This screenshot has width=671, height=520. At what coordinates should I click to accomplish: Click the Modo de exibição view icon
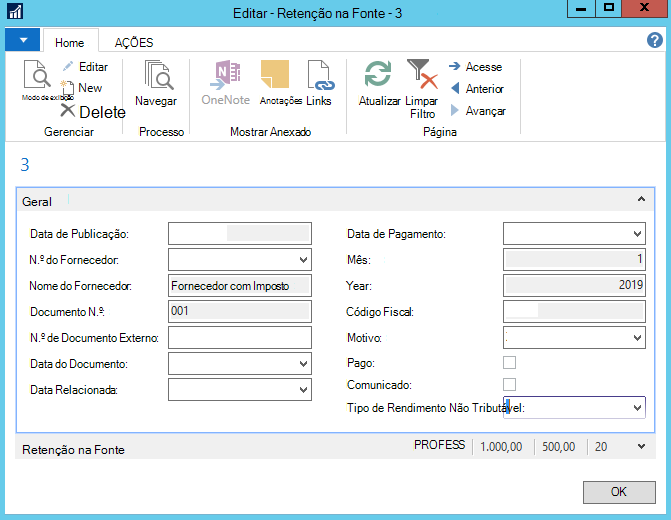36,74
